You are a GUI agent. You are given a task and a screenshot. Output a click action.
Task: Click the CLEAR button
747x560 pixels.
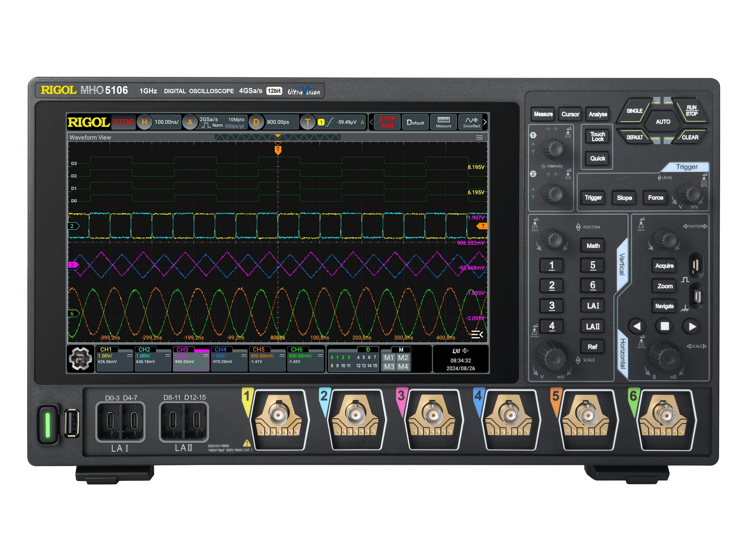click(690, 137)
